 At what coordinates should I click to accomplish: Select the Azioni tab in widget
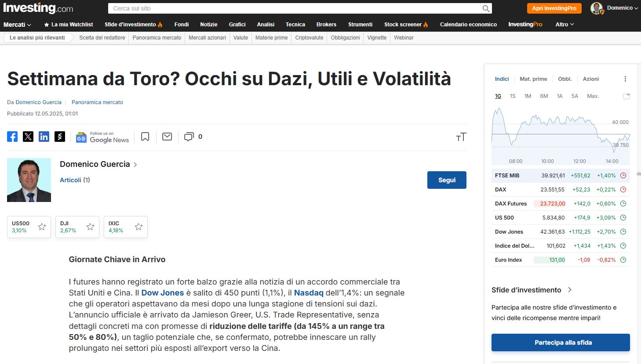tap(591, 79)
